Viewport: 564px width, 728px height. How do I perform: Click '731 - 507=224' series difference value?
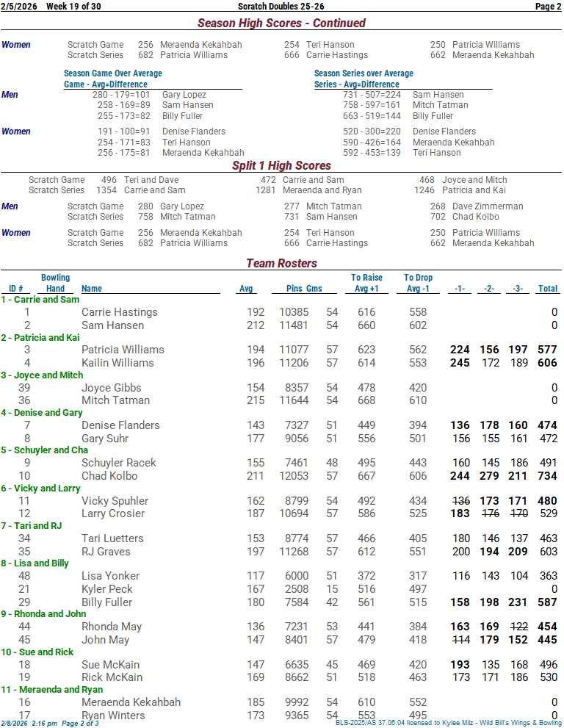coord(372,95)
